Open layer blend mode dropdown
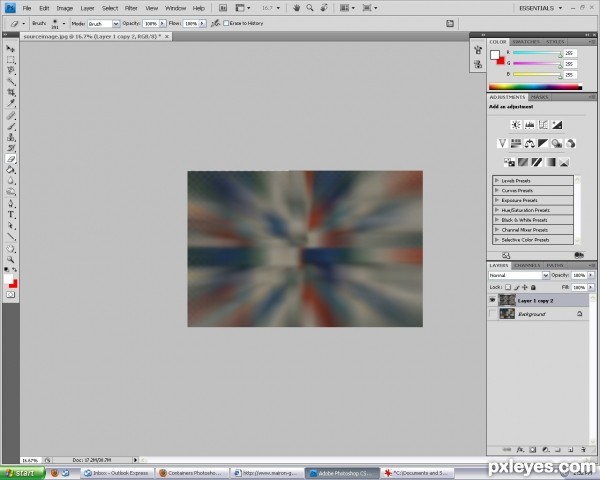Screen dimensions: 600x480 (545, 275)
